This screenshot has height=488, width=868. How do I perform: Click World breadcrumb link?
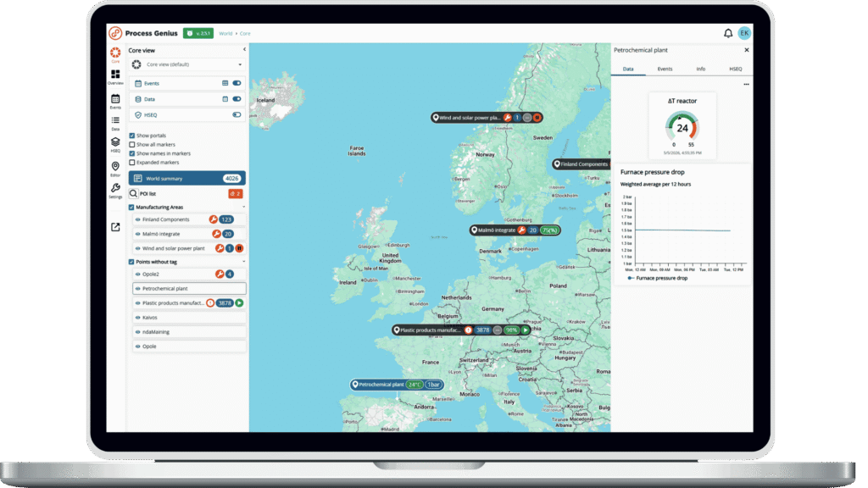225,34
